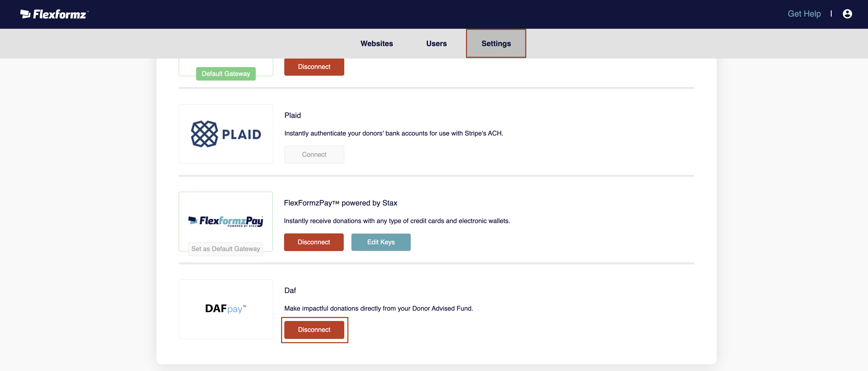Disconnect FlexFormzPay powered by Stax

(313, 242)
